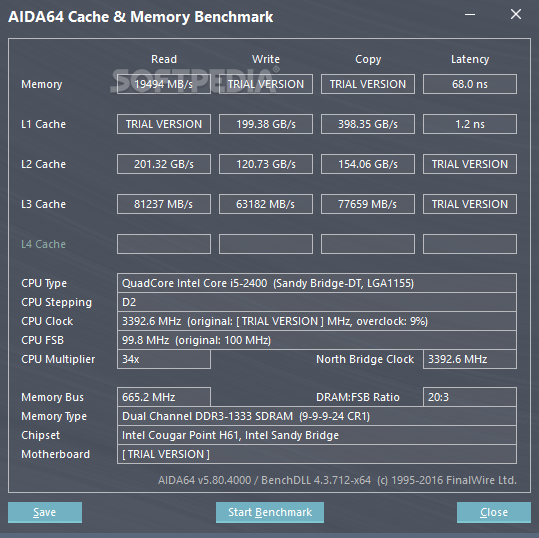
Task: Click the Chipset label
Action: click(40, 436)
